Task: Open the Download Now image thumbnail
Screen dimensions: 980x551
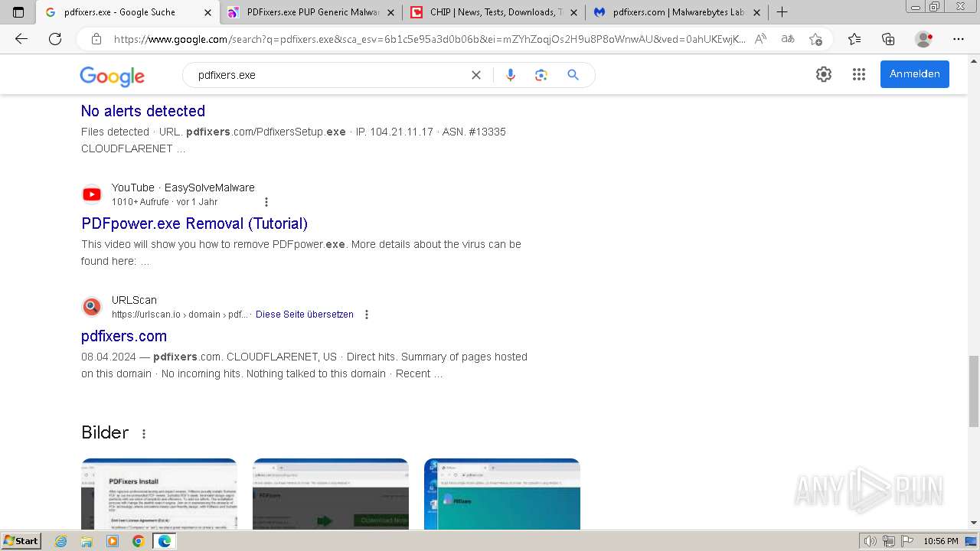Action: click(331, 494)
